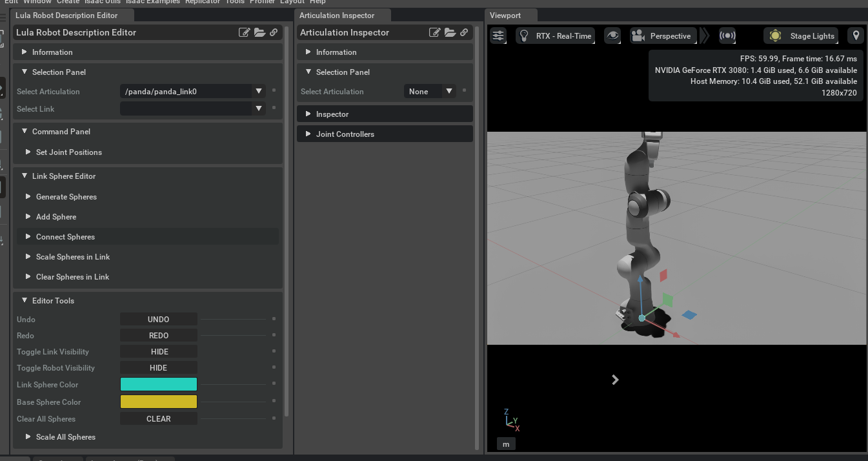Click the XYZ axis gizmo in viewport
The width and height of the screenshot is (868, 461).
pos(511,420)
